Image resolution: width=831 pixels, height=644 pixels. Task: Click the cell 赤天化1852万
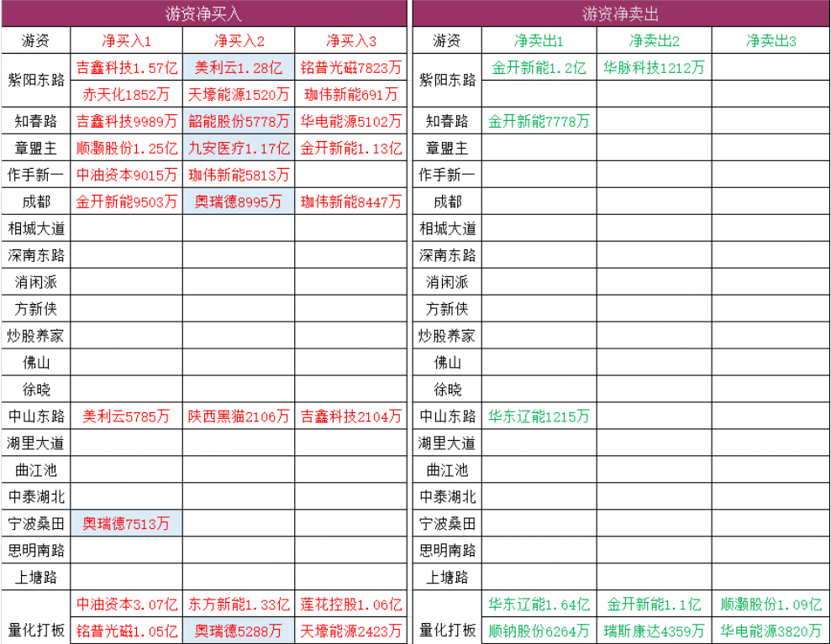pos(127,94)
